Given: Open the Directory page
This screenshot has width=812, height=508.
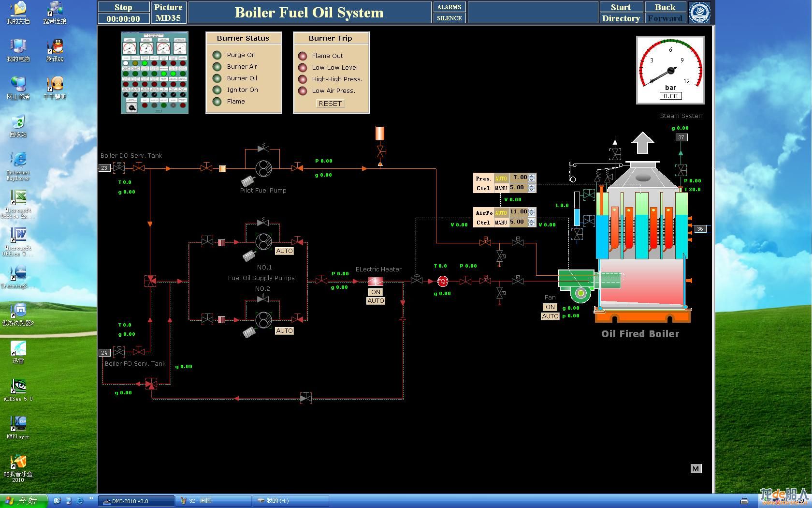Looking at the screenshot, I should [x=621, y=18].
